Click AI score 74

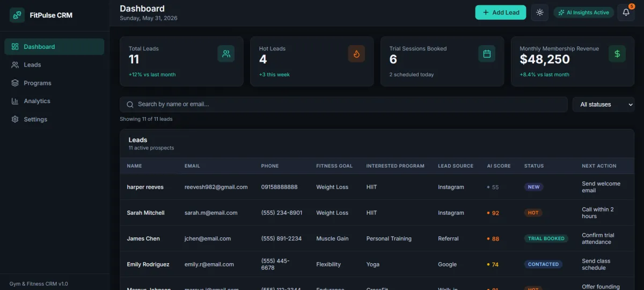tap(493, 265)
